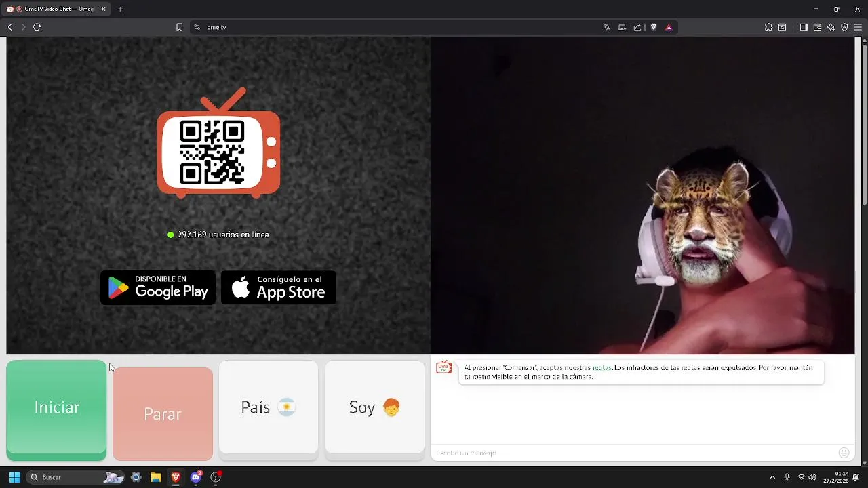
Task: View site information icon in address bar
Action: (x=197, y=27)
